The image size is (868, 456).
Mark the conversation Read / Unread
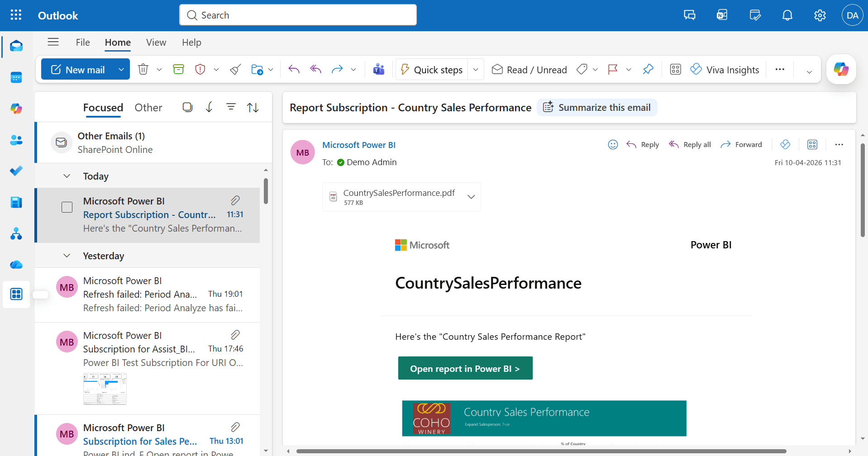click(529, 69)
